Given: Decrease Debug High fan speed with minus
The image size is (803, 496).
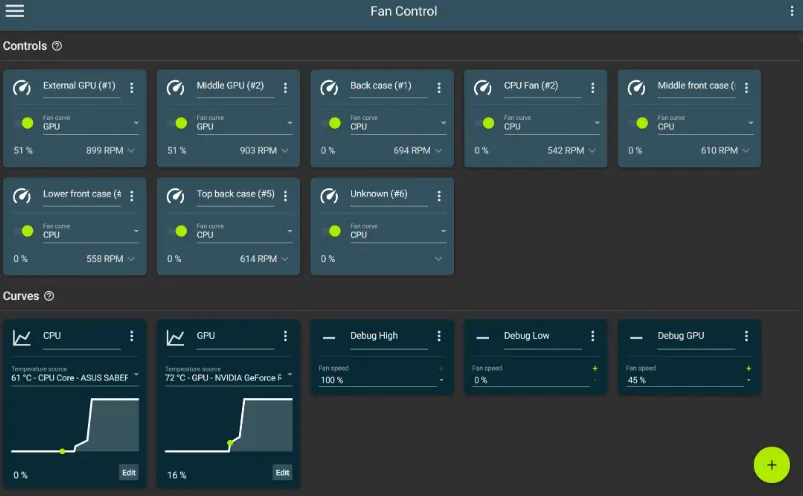Looking at the screenshot, I should 441,380.
